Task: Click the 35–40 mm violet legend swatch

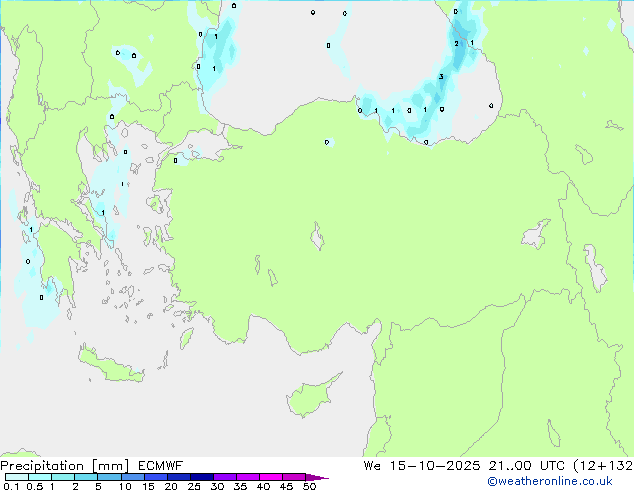Action: (247, 477)
